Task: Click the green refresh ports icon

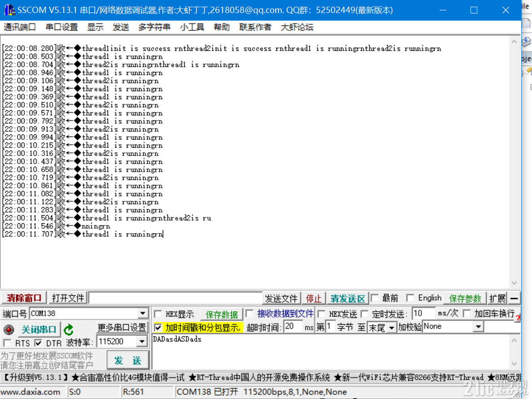Action: pos(69,329)
